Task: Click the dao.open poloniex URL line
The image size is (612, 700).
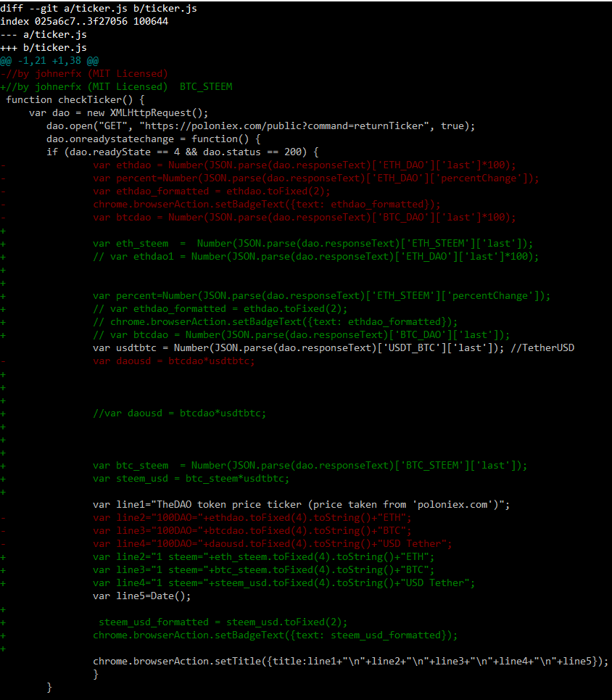Action: tap(261, 126)
